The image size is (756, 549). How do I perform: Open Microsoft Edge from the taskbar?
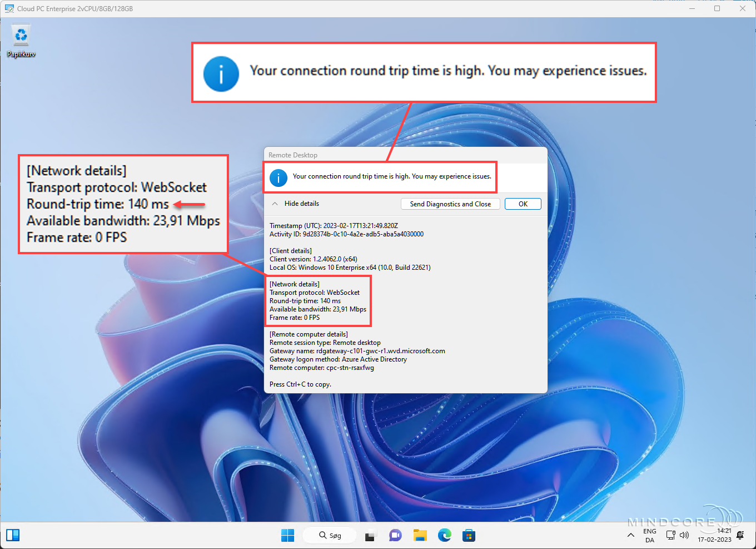[x=445, y=535]
